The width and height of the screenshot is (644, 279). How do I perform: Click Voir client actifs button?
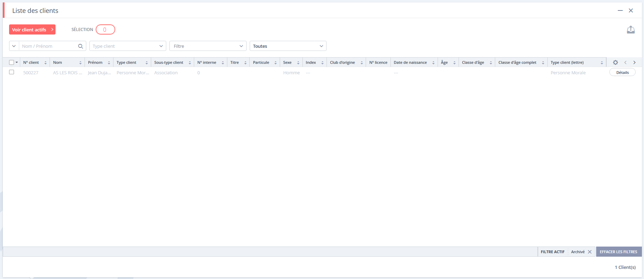(32, 30)
